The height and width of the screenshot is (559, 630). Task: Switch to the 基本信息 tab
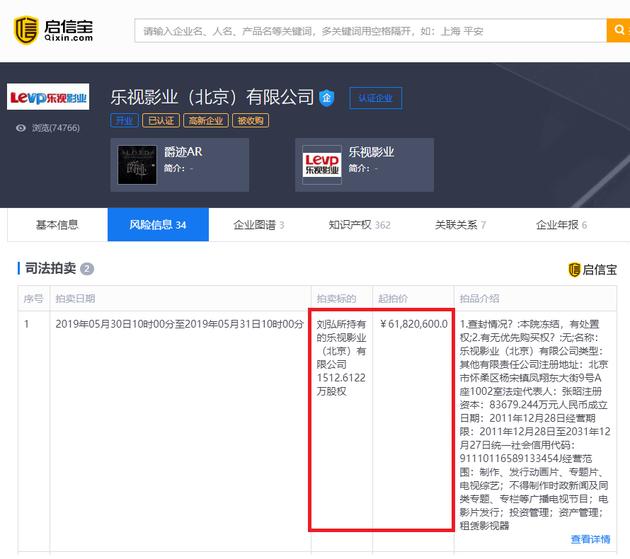tap(57, 225)
